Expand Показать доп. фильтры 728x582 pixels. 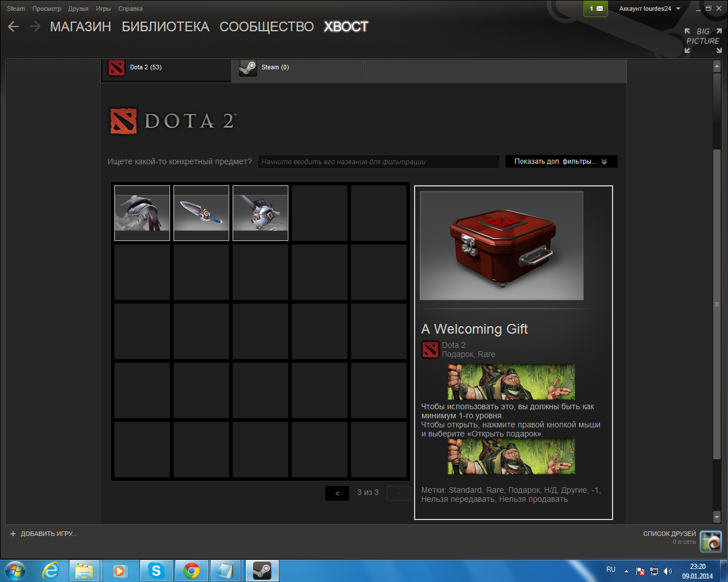561,161
